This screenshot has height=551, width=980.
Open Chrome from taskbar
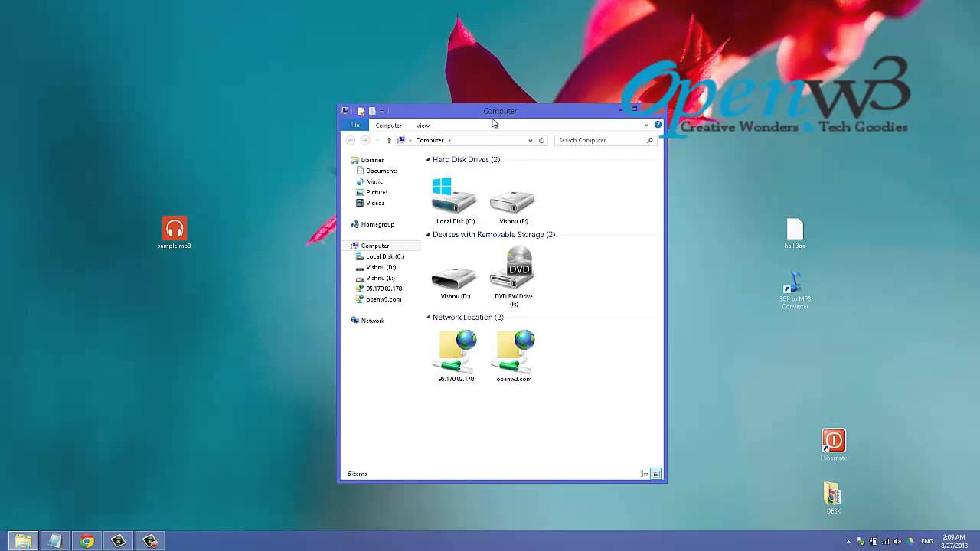pyautogui.click(x=87, y=541)
